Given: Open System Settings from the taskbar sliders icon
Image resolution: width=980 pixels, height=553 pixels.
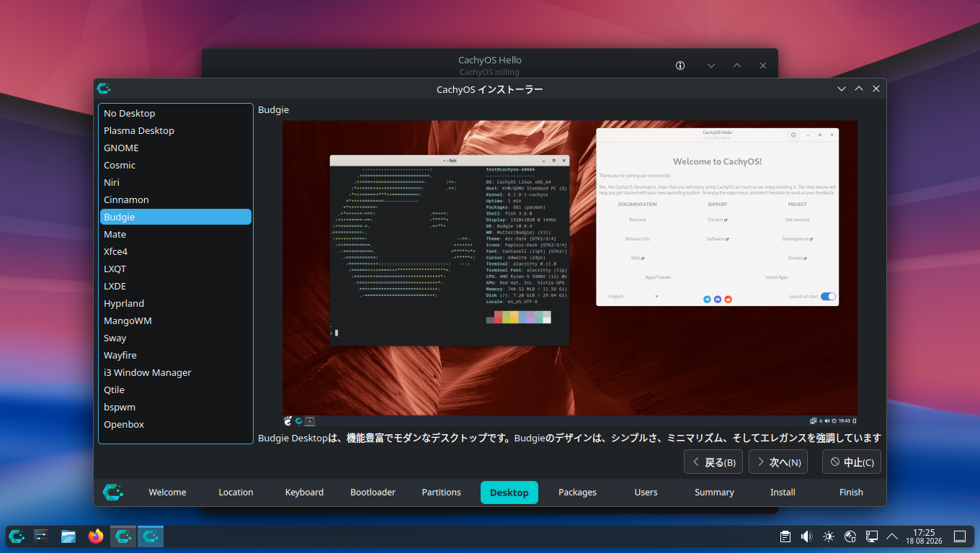Looking at the screenshot, I should [41, 536].
